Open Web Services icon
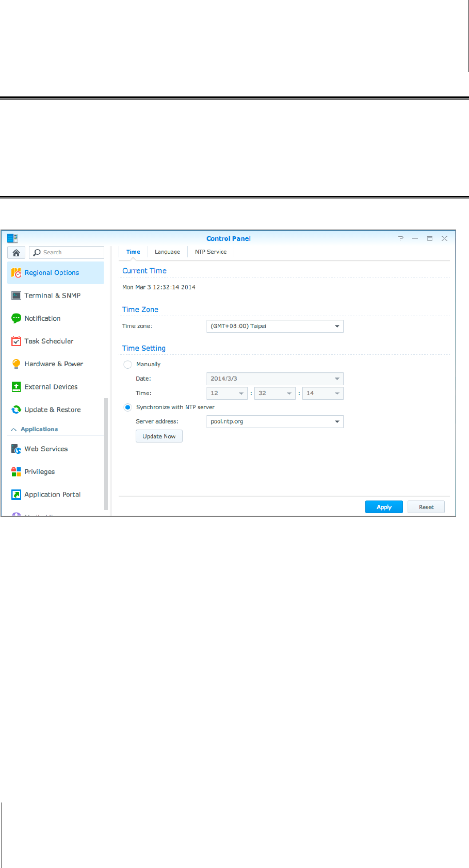The image size is (469, 868). 16,449
